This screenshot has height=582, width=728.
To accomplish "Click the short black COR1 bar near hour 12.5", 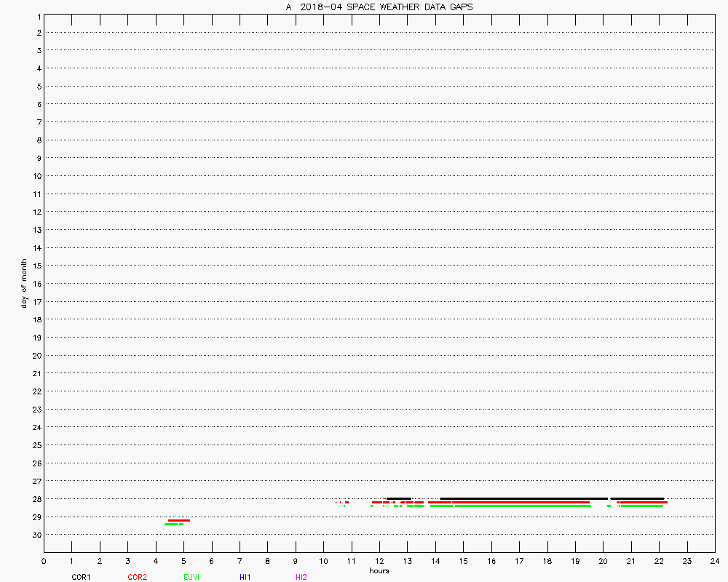I will click(x=399, y=498).
